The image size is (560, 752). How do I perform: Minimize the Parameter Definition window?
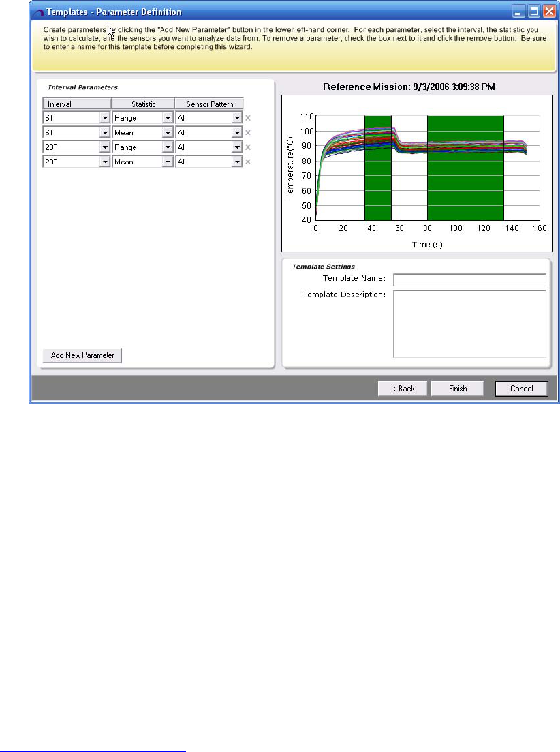tap(517, 12)
